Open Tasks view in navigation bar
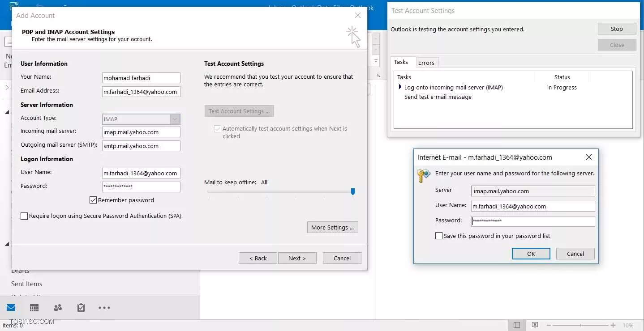Viewport: 644px width, 331px height. coord(81,308)
